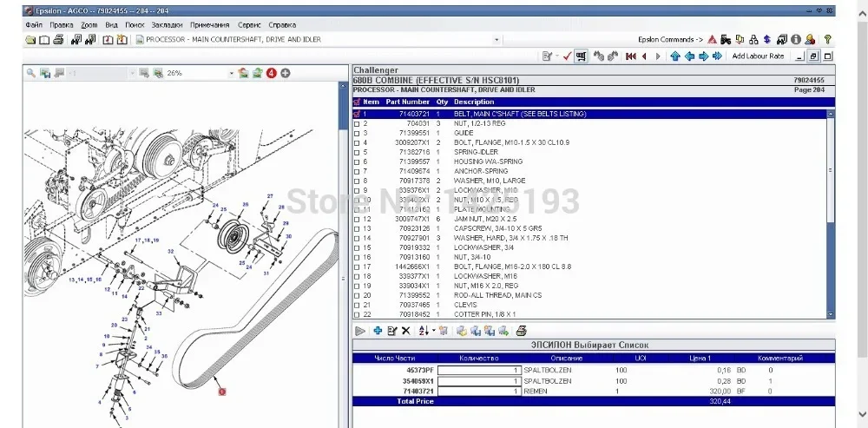Open the page title dropdown arrow
This screenshot has height=428, width=868.
point(496,40)
